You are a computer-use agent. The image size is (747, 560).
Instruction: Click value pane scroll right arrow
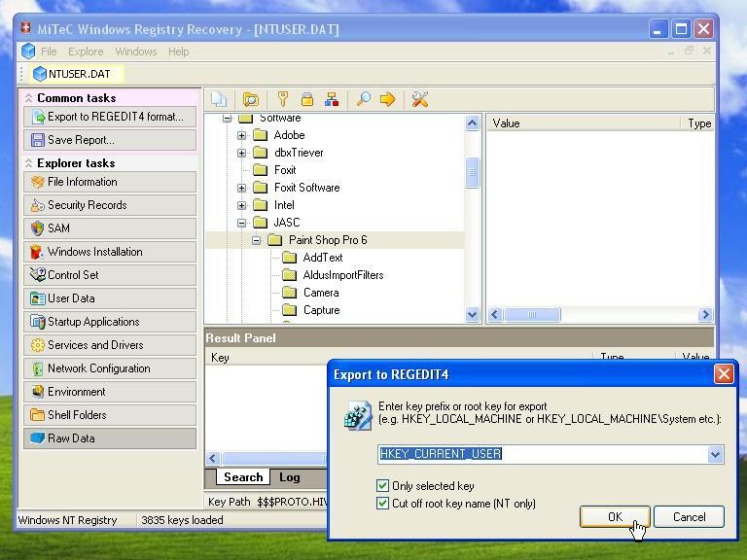705,315
